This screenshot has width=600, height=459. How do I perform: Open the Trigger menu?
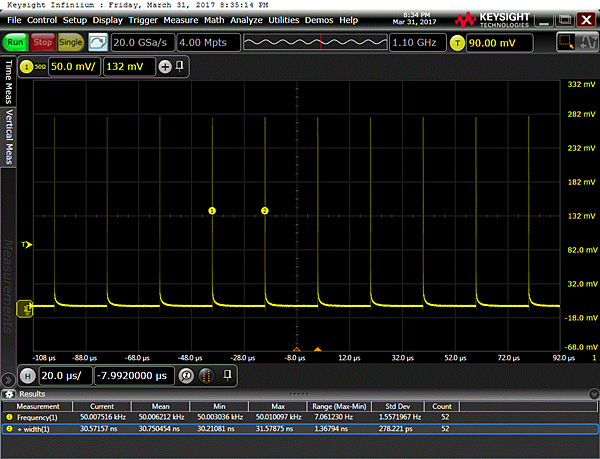coord(143,20)
